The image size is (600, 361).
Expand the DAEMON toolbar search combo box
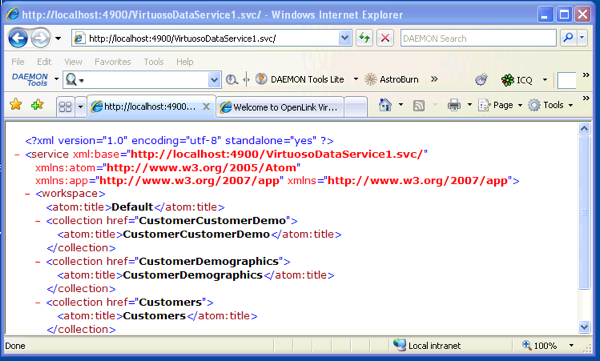(x=214, y=80)
